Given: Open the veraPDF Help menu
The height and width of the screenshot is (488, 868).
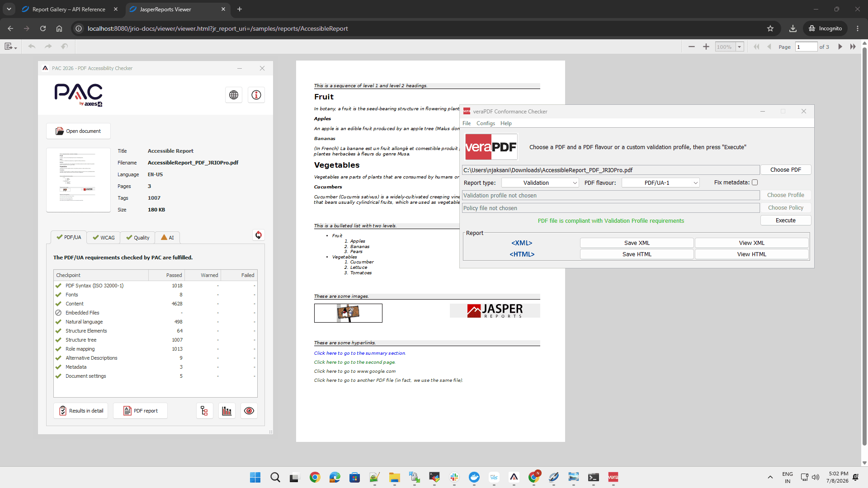Looking at the screenshot, I should point(506,123).
